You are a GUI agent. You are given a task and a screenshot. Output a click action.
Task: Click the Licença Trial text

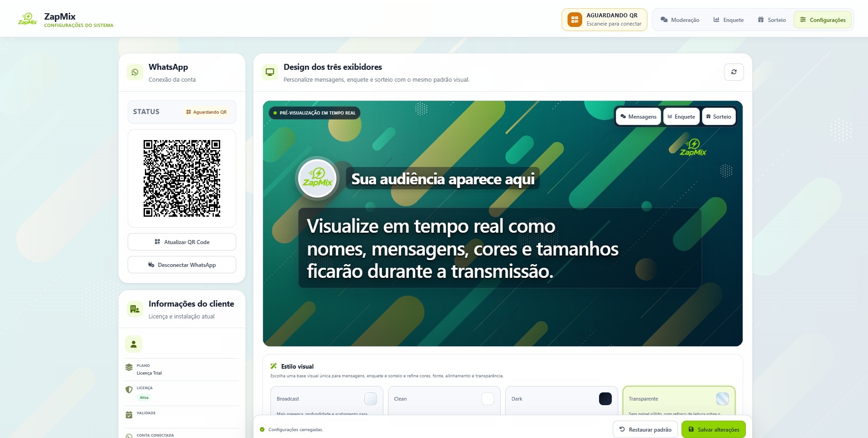pyautogui.click(x=149, y=373)
